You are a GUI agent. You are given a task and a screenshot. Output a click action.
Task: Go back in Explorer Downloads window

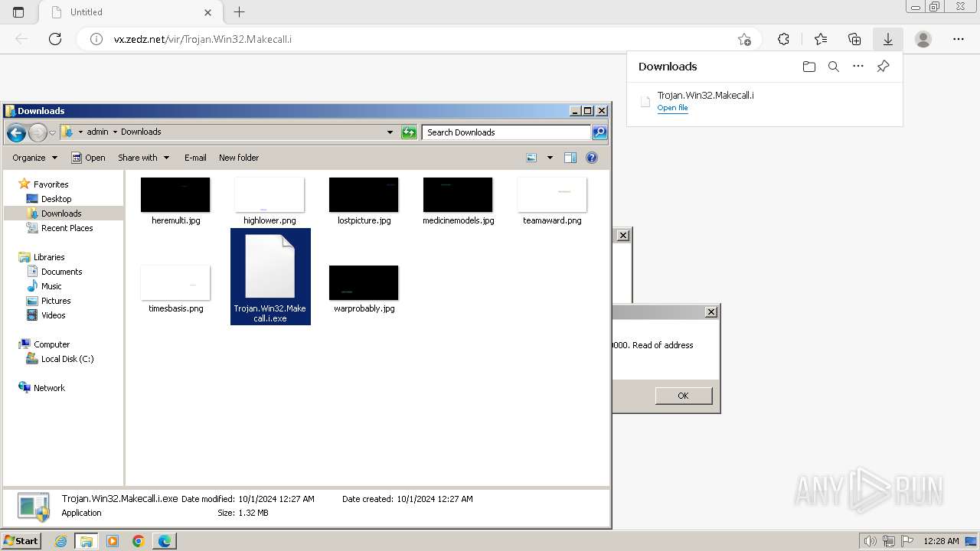tap(16, 132)
